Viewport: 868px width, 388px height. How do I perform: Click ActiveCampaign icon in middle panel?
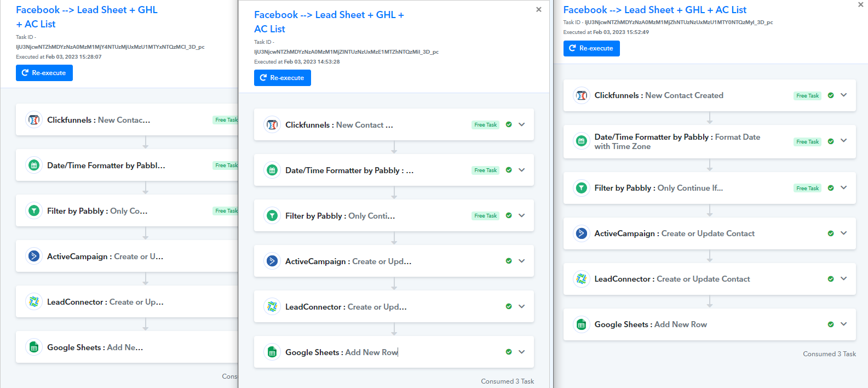(272, 261)
